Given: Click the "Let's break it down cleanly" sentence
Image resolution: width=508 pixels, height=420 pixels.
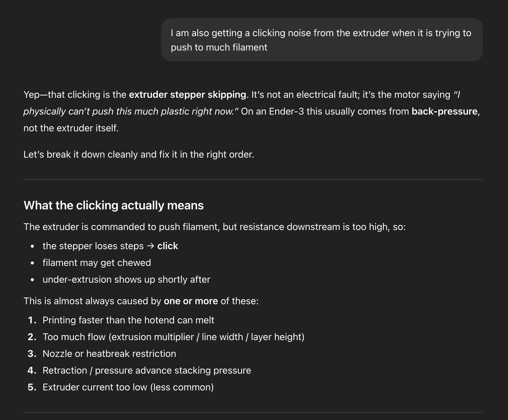Looking at the screenshot, I should 139,154.
